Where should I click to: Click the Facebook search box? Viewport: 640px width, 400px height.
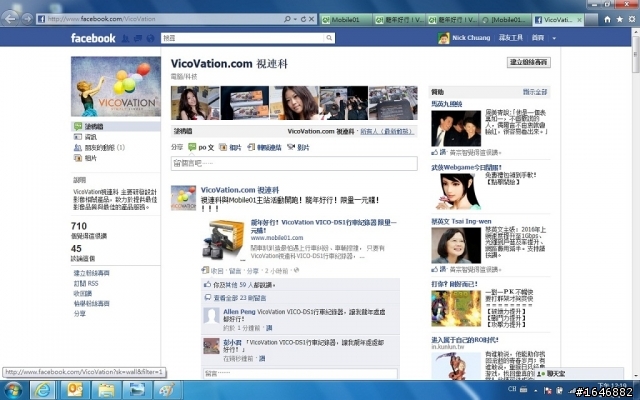coord(243,38)
